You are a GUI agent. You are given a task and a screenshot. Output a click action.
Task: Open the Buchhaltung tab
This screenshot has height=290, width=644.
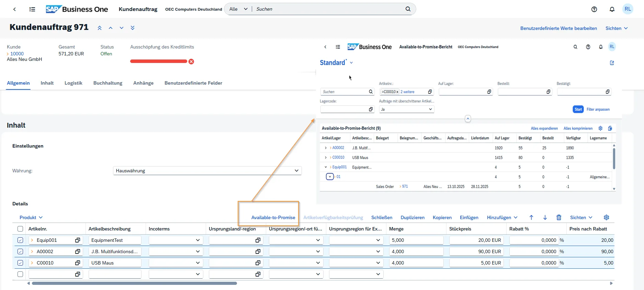point(108,83)
